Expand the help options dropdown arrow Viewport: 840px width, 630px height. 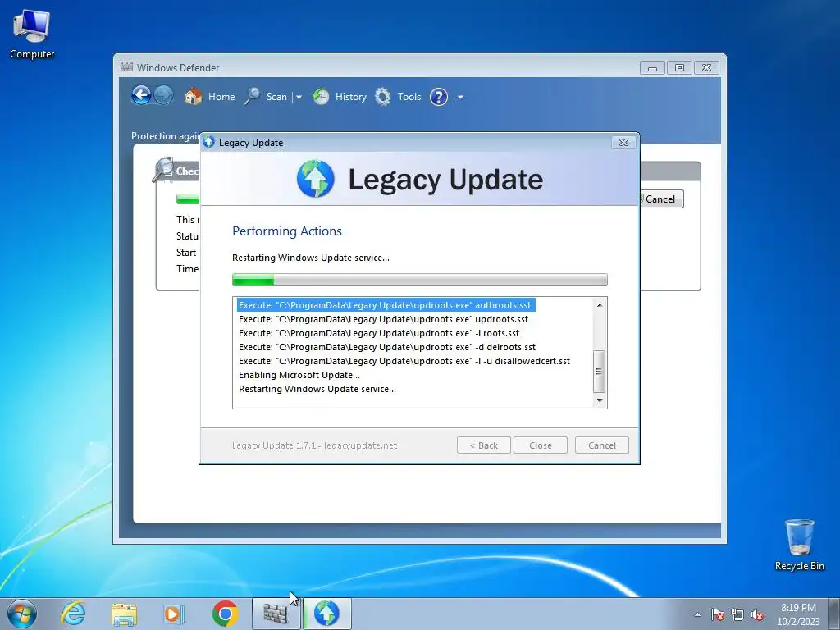coord(460,97)
